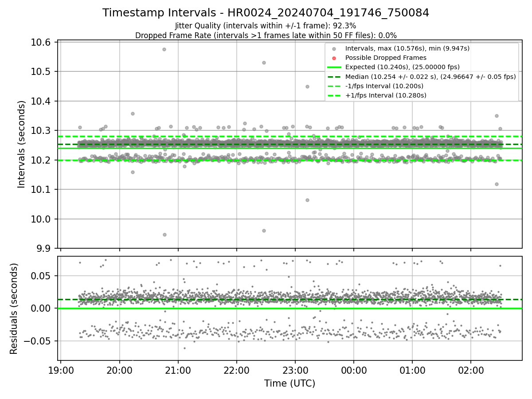Click the outlier point near 10.45 seconds after 23:00
Viewport: 532px width, 399px height.
(307, 86)
